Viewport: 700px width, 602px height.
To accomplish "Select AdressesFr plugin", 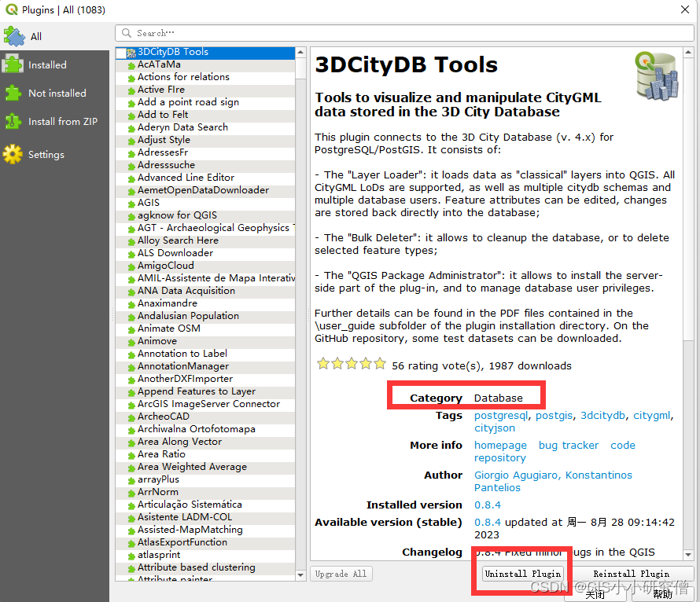I will coord(205,152).
